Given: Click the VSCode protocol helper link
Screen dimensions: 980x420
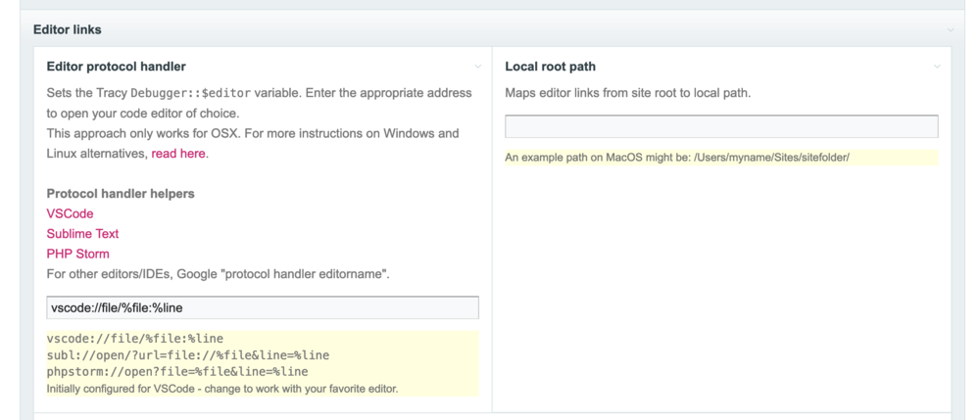Looking at the screenshot, I should (70, 213).
